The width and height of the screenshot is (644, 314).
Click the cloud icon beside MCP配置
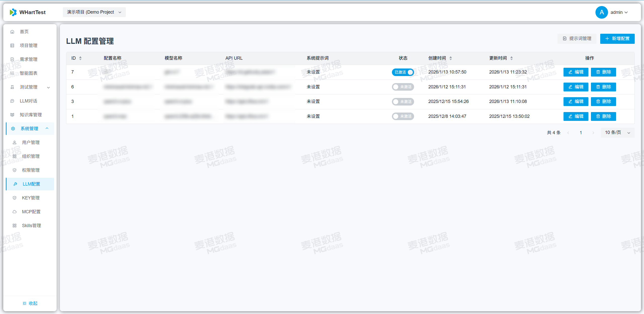tap(15, 212)
